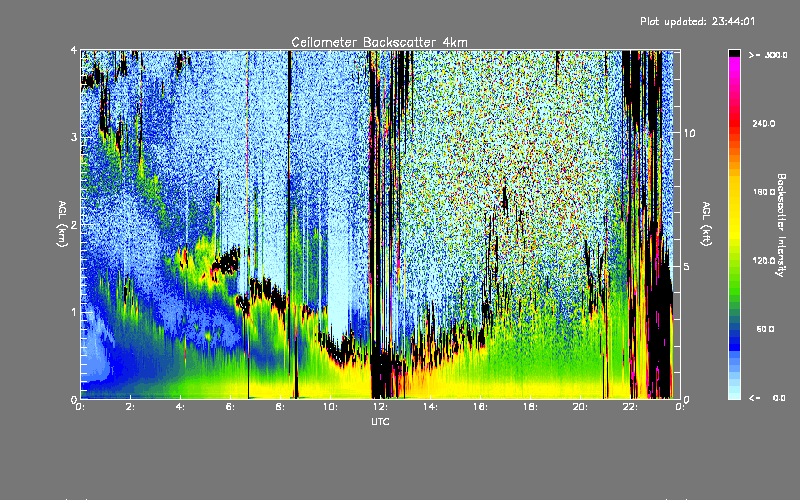Select the '20:' UTC tick label
Viewport: 800px width, 500px height.
[x=580, y=407]
